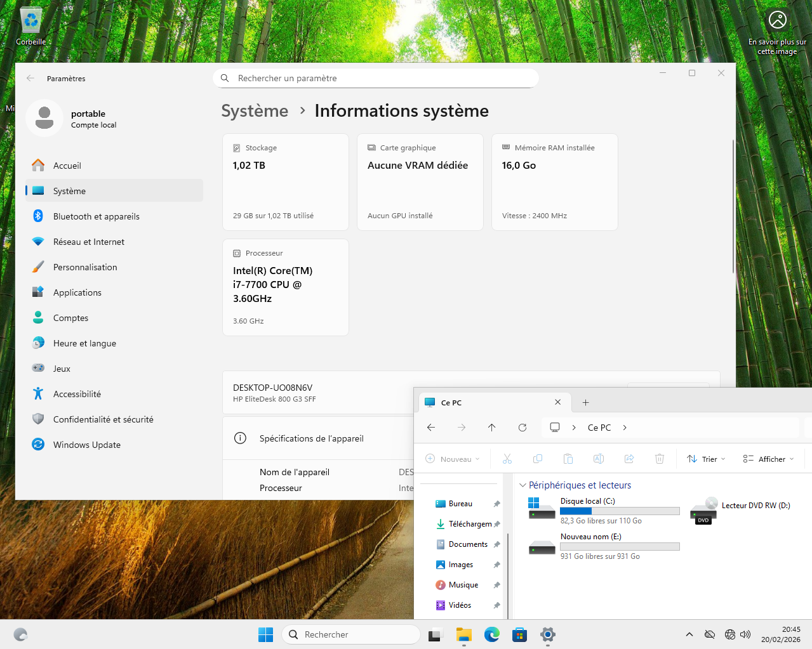Open the Afficher view dropdown
Image resolution: width=812 pixels, height=649 pixels.
768,459
